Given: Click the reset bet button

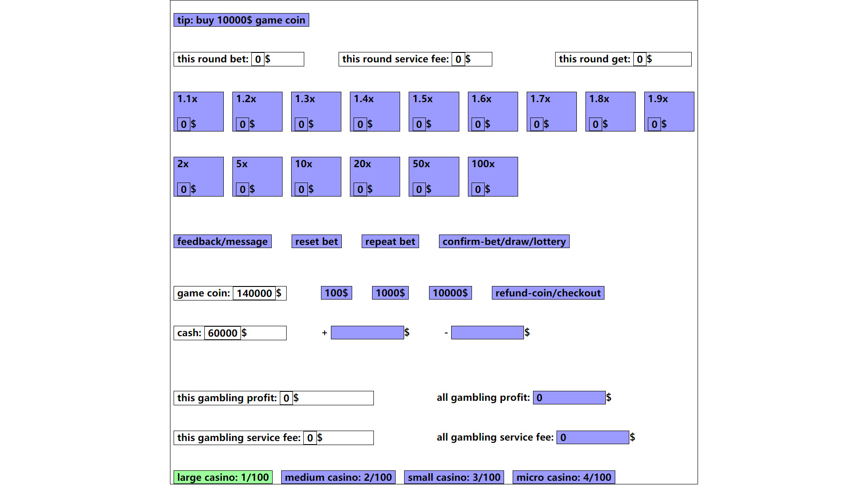Looking at the screenshot, I should (316, 241).
